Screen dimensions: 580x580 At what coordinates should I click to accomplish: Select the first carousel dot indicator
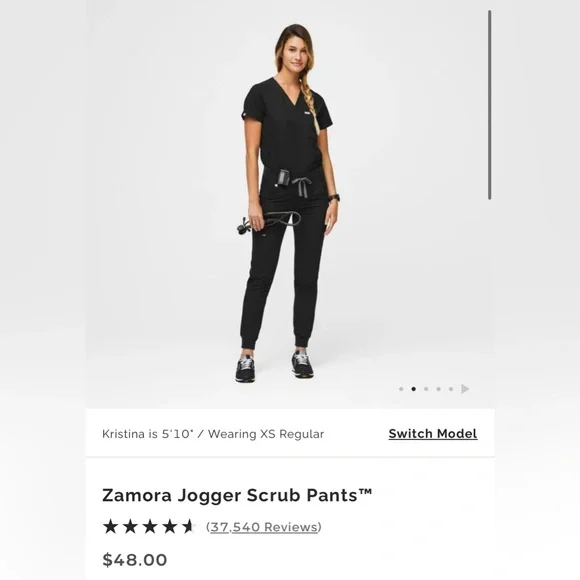coord(401,389)
